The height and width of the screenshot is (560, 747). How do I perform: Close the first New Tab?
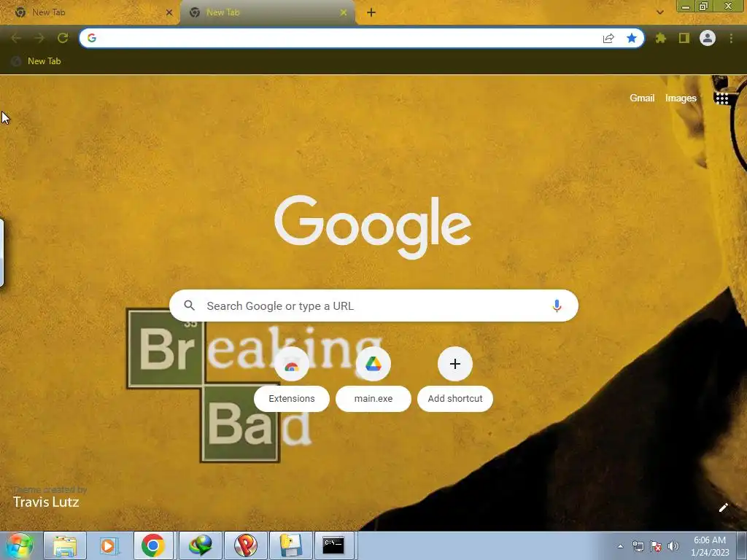coord(169,13)
